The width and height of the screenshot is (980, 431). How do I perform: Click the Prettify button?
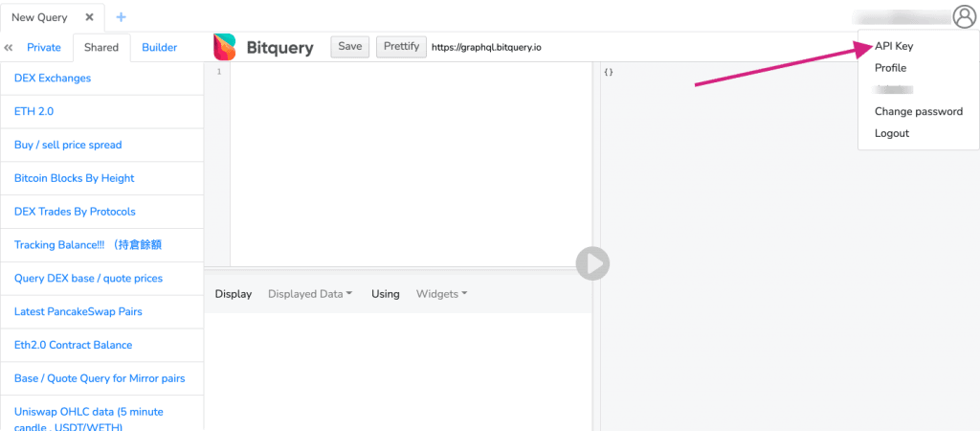point(401,46)
